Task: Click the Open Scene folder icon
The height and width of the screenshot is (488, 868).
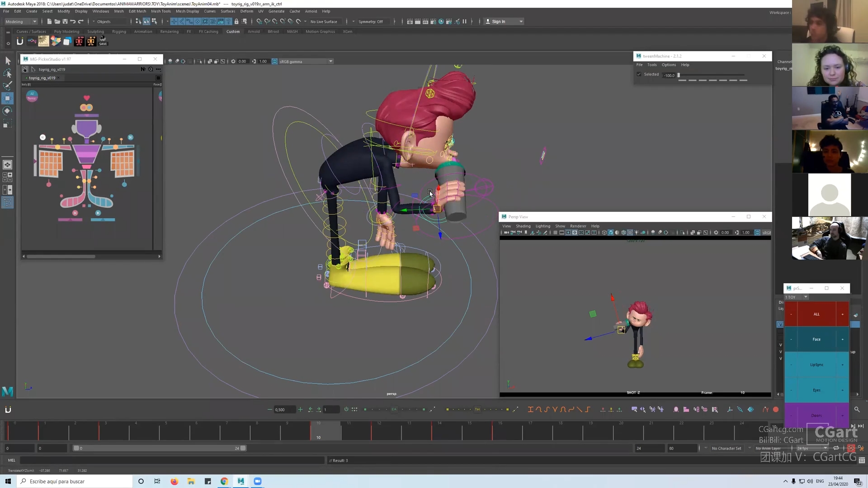Action: point(57,21)
